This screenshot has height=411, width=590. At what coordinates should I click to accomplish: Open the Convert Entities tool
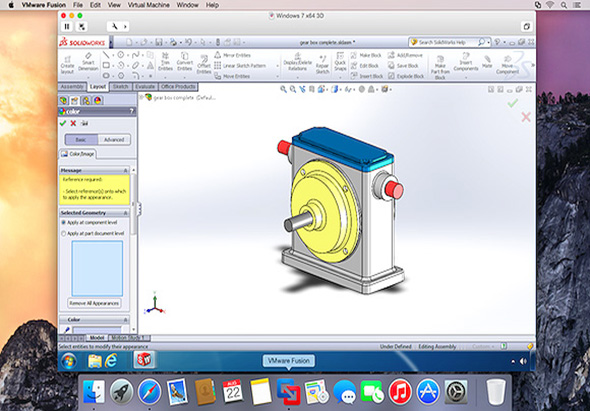point(184,62)
